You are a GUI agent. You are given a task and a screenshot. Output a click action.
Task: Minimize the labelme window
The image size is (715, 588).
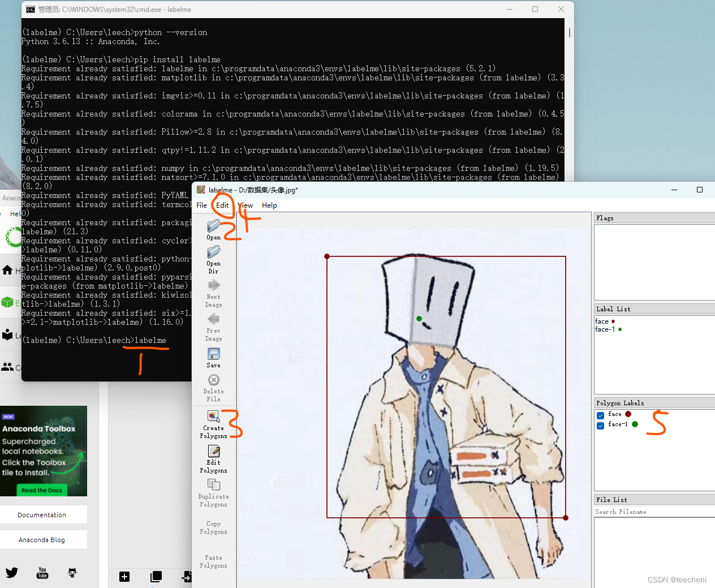click(x=674, y=190)
